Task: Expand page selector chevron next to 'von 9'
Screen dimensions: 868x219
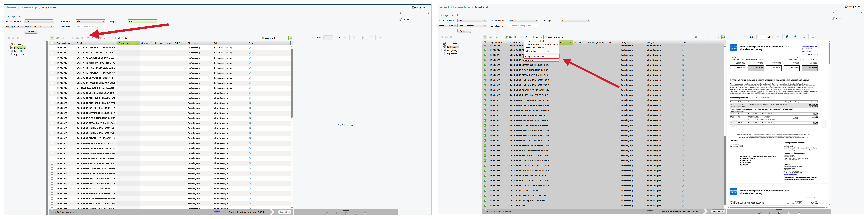Action: click(x=778, y=37)
